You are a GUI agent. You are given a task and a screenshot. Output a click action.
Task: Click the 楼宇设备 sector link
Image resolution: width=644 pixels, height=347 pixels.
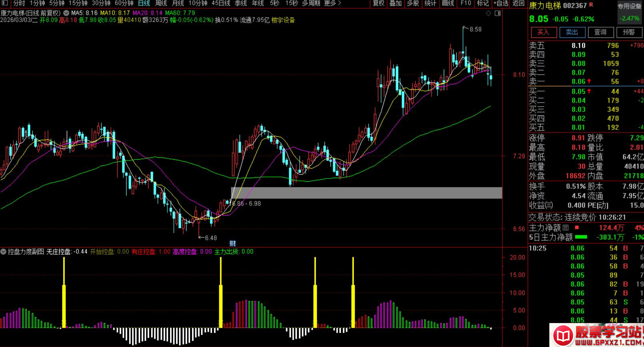click(x=283, y=20)
